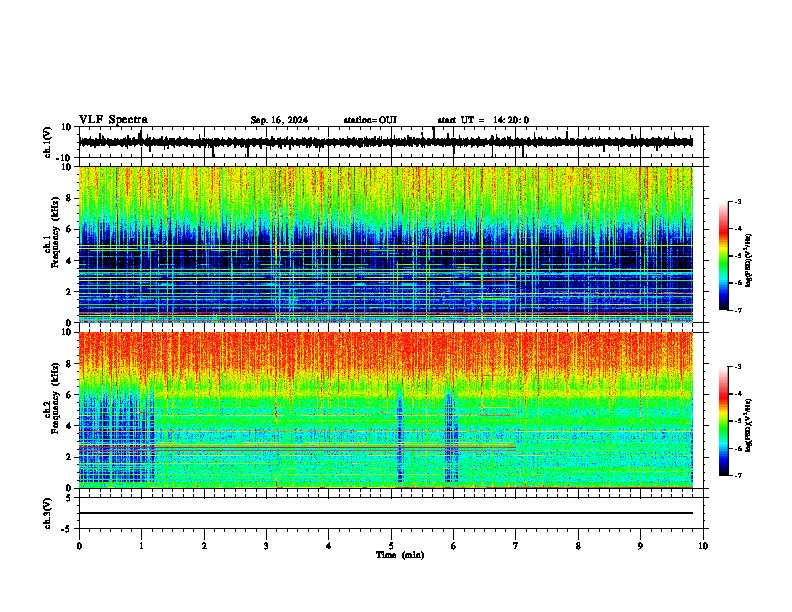Click the ch.2 colorbar "log(PSD)" label
Image resolution: width=792 pixels, height=612 pixels.
click(749, 425)
